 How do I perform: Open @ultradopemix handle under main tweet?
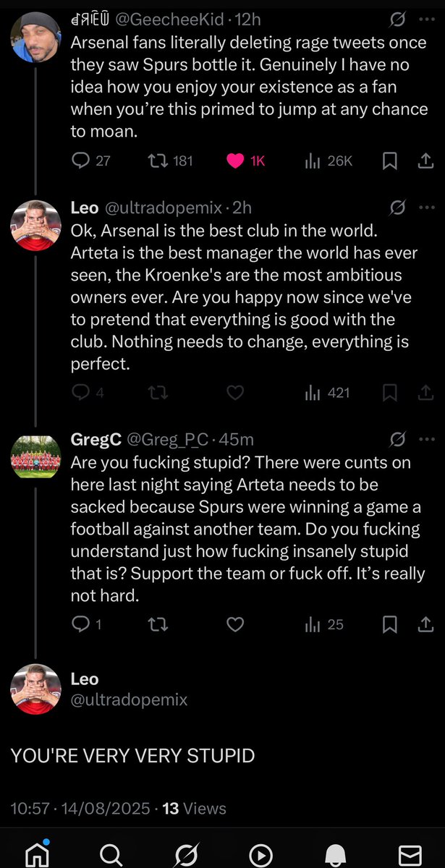129,699
